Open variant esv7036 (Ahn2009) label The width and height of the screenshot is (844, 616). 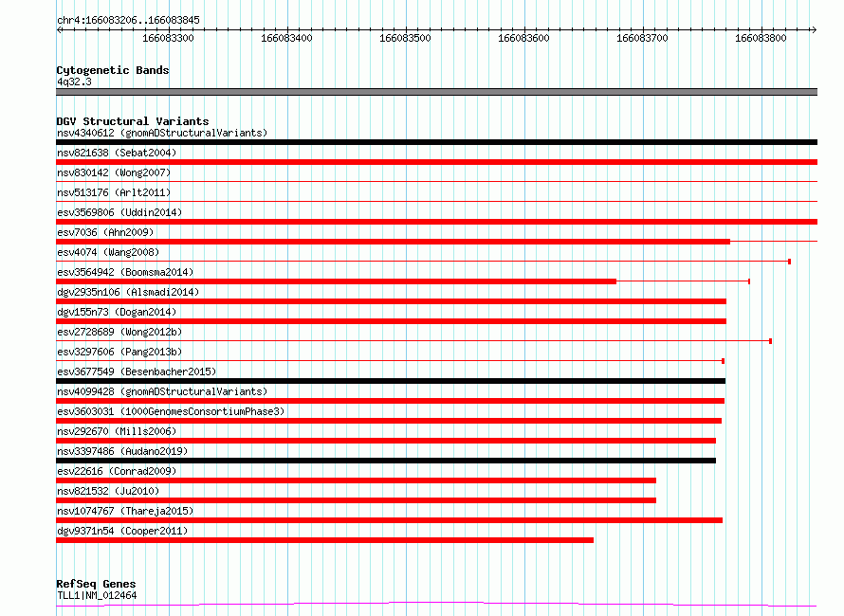pyautogui.click(x=105, y=232)
